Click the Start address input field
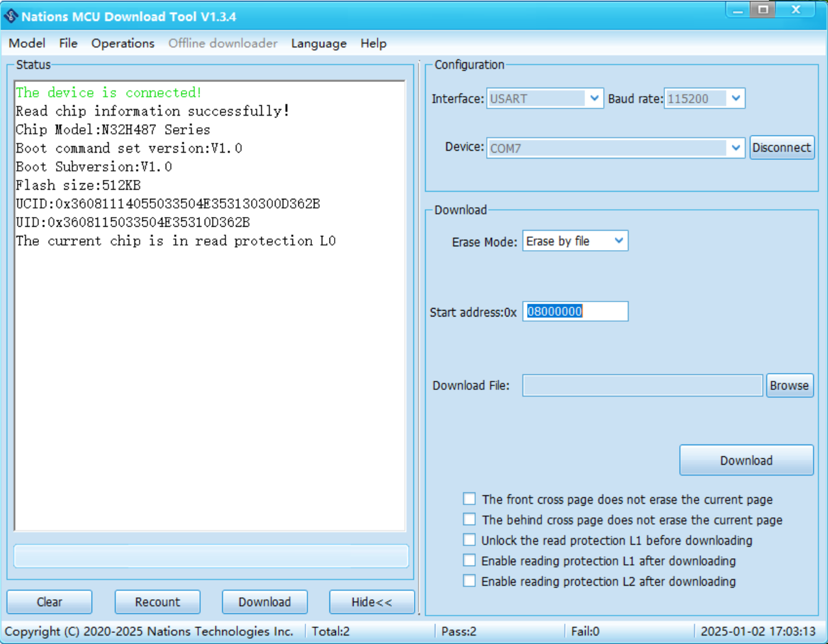The image size is (828, 644). pos(575,311)
